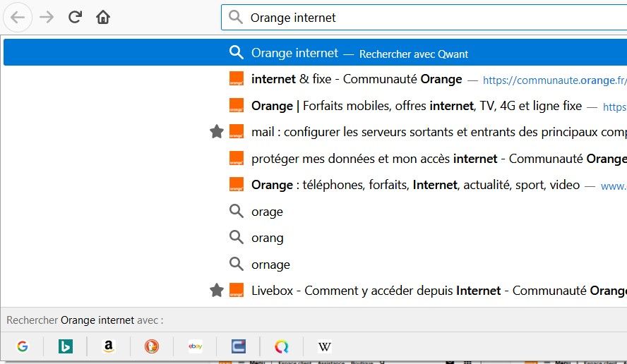
Task: Click in the address bar text field
Action: click(x=424, y=18)
